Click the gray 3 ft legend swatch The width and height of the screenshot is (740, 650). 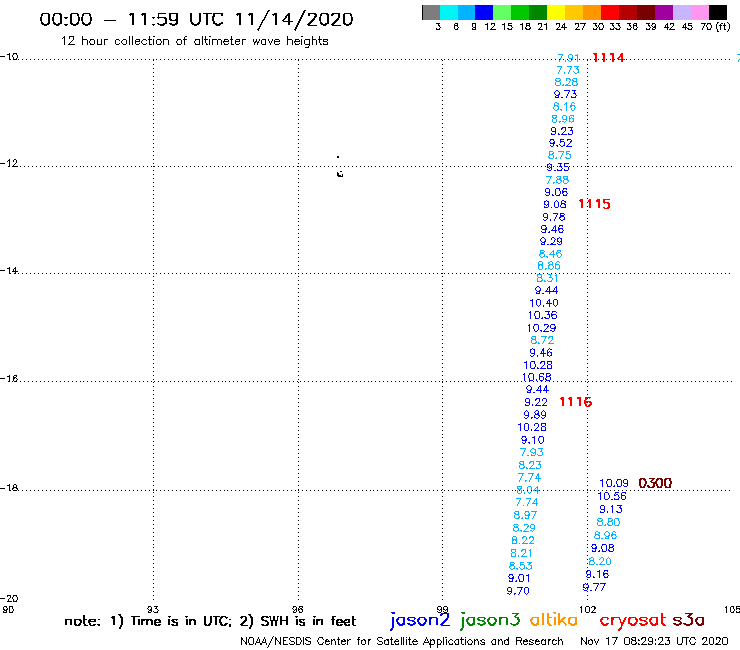[x=431, y=12]
